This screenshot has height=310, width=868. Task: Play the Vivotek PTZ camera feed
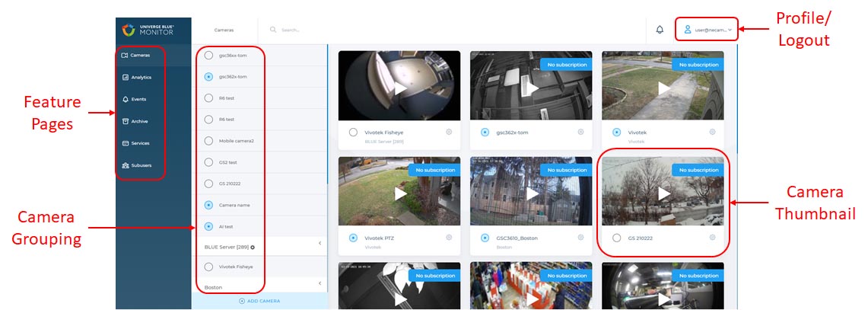[x=400, y=193]
